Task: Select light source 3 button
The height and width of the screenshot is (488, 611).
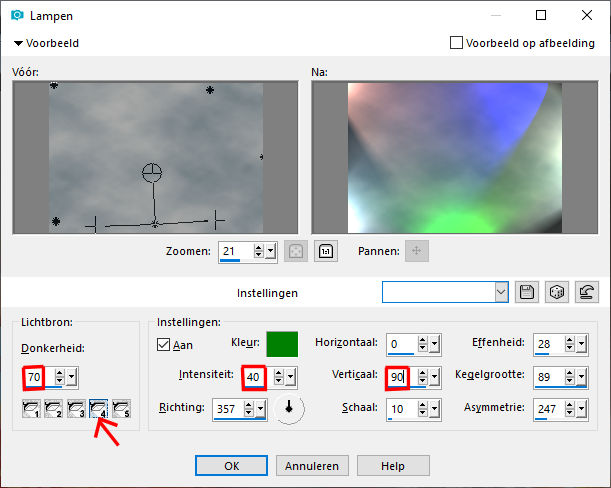Action: point(76,408)
